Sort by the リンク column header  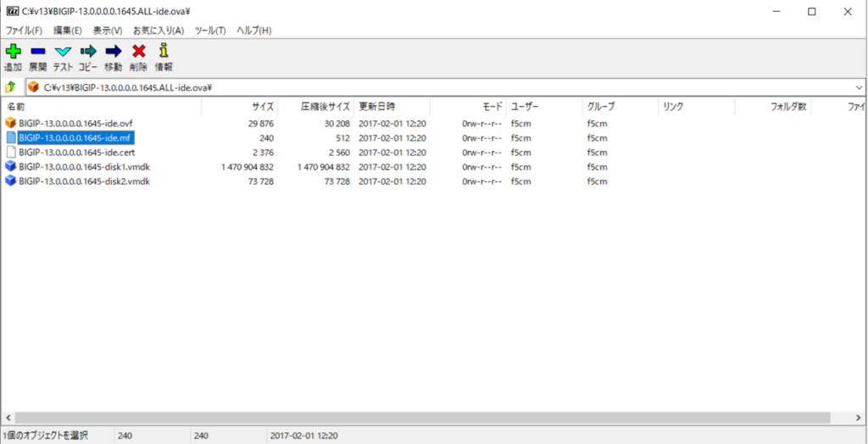click(697, 107)
